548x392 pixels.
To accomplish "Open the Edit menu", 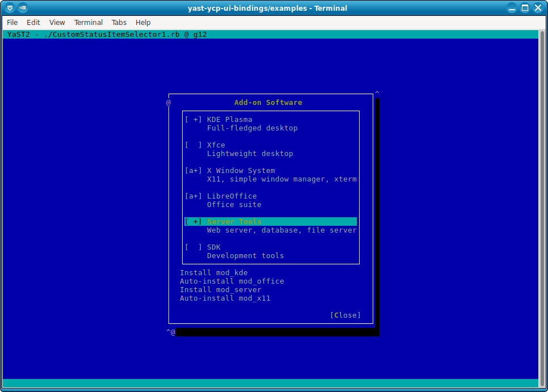I will [x=33, y=23].
